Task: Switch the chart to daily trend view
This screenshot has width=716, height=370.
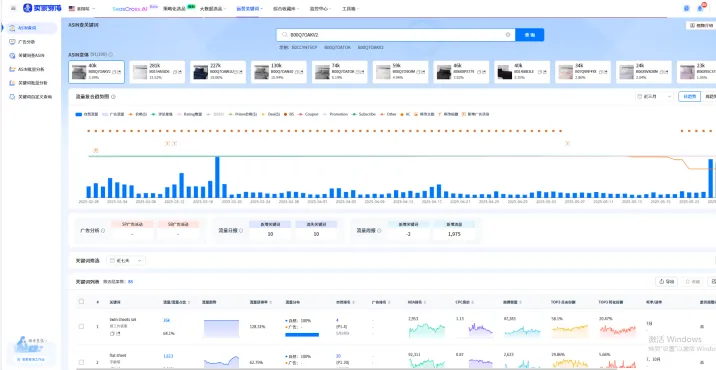Action: pyautogui.click(x=689, y=97)
